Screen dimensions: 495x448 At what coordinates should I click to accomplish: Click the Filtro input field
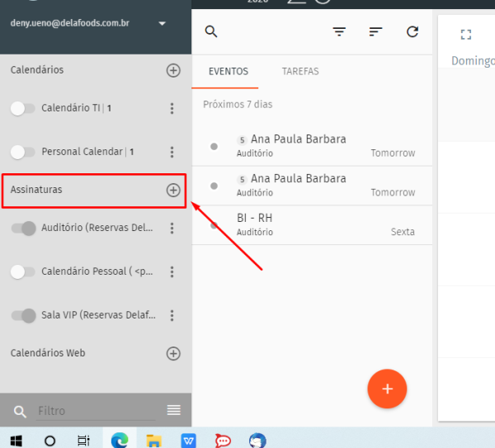(95, 411)
